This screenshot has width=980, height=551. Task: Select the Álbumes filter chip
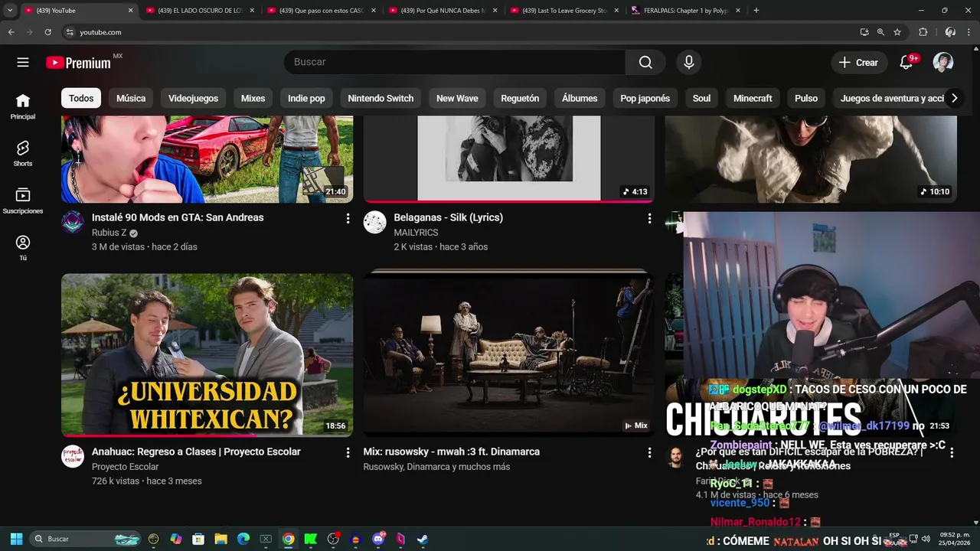coord(580,98)
